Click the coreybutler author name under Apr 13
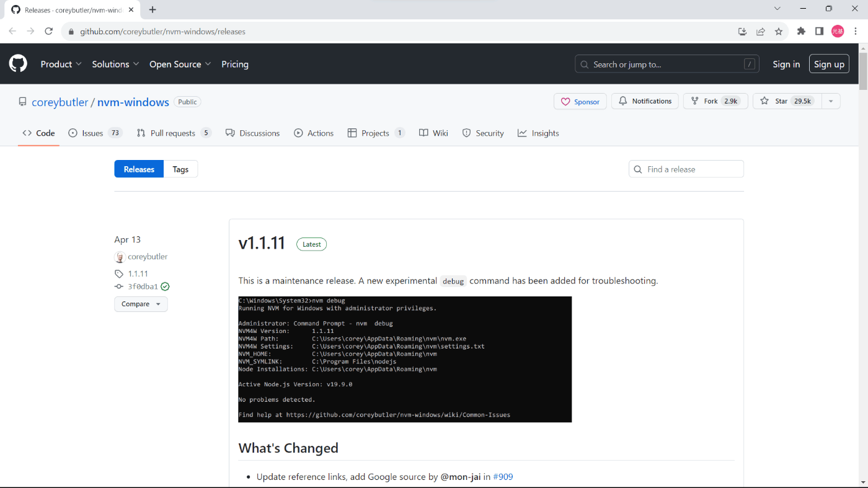Image resolution: width=868 pixels, height=488 pixels. pyautogui.click(x=148, y=257)
